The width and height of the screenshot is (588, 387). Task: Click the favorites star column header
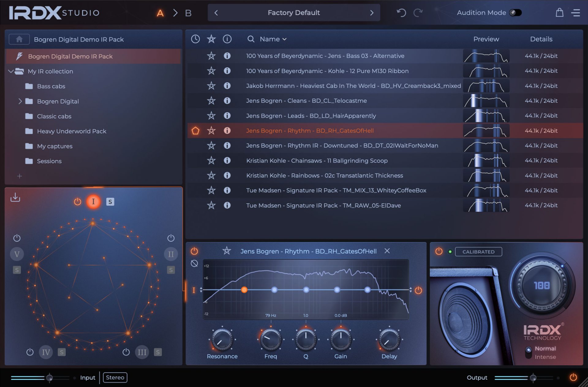[211, 39]
